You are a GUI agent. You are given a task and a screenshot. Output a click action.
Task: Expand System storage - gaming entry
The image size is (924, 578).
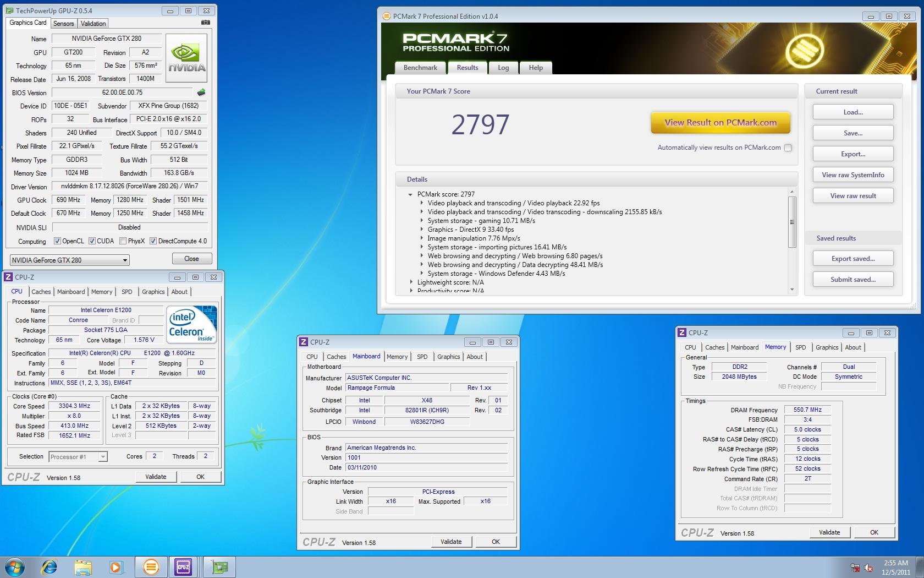coord(421,221)
